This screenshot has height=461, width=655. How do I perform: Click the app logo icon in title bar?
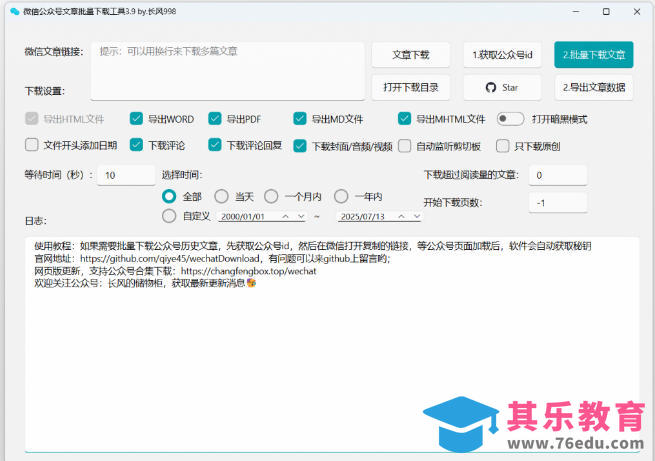tap(15, 11)
